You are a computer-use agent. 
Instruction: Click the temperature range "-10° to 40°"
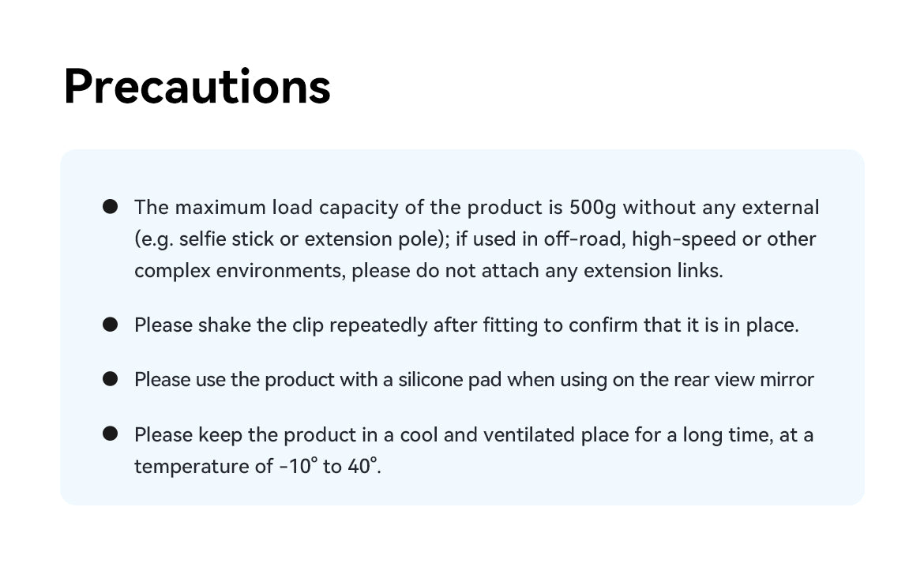[329, 466]
